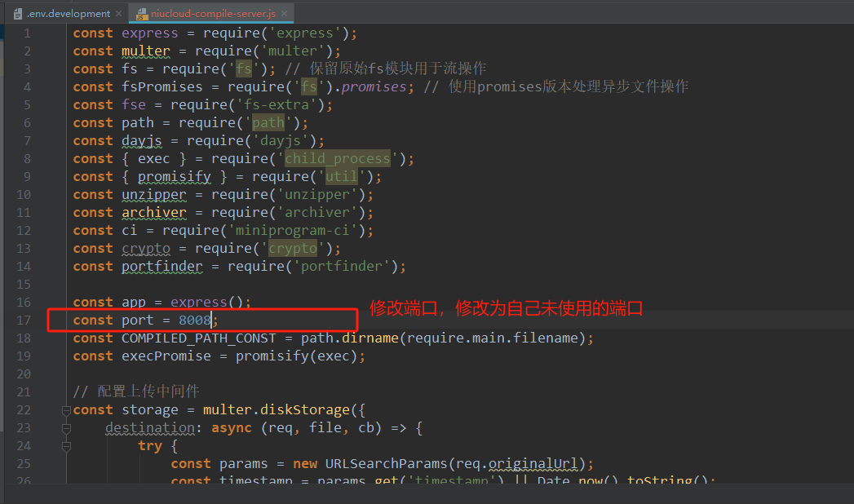Viewport: 854px width, 504px height.
Task: Click line number 1 in the gutter
Action: (x=27, y=33)
